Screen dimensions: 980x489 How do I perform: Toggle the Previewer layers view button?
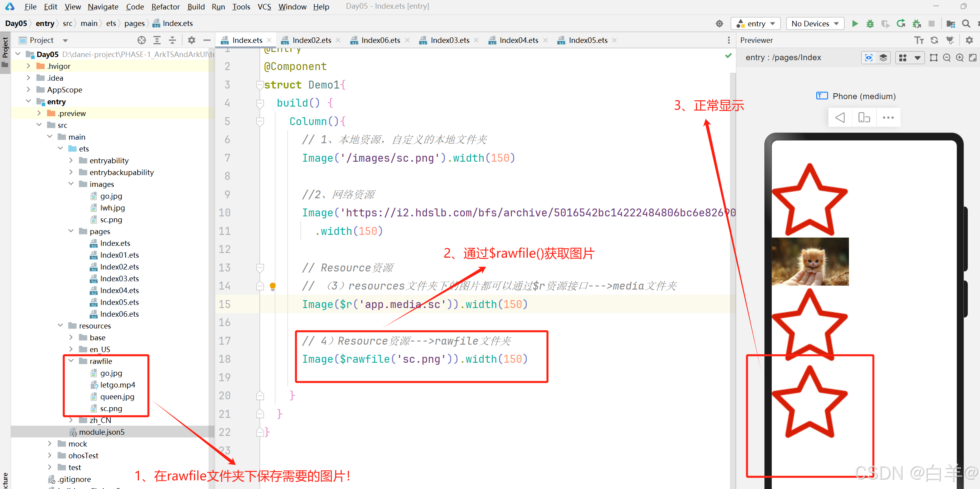[x=883, y=58]
